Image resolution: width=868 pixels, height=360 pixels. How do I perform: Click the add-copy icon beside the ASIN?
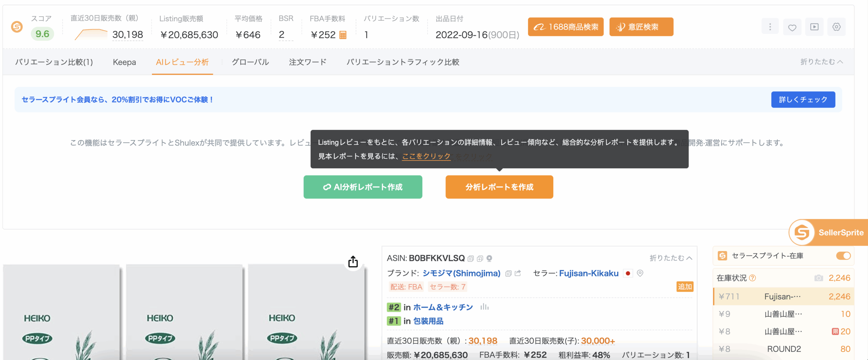point(480,259)
